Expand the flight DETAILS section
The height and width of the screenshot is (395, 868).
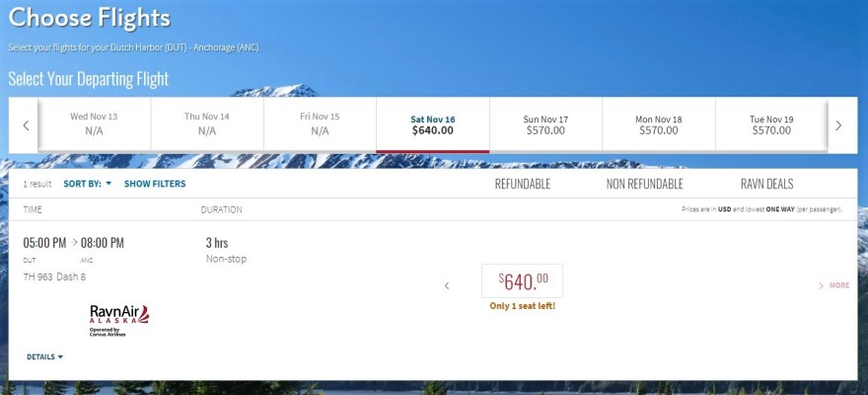pyautogui.click(x=44, y=356)
